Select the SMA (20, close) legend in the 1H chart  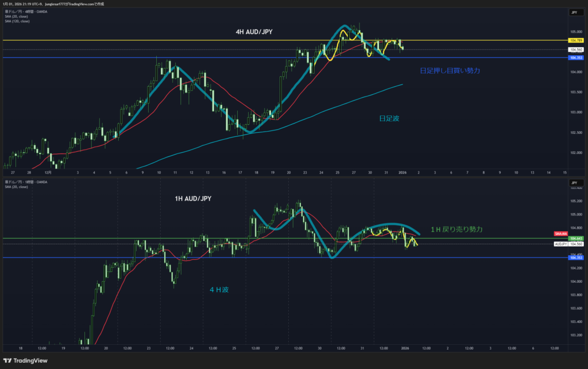click(16, 187)
